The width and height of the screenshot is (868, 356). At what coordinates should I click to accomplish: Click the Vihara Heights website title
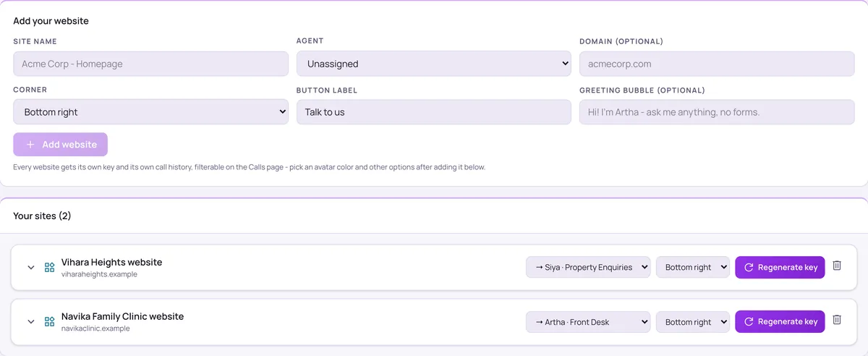click(x=112, y=262)
